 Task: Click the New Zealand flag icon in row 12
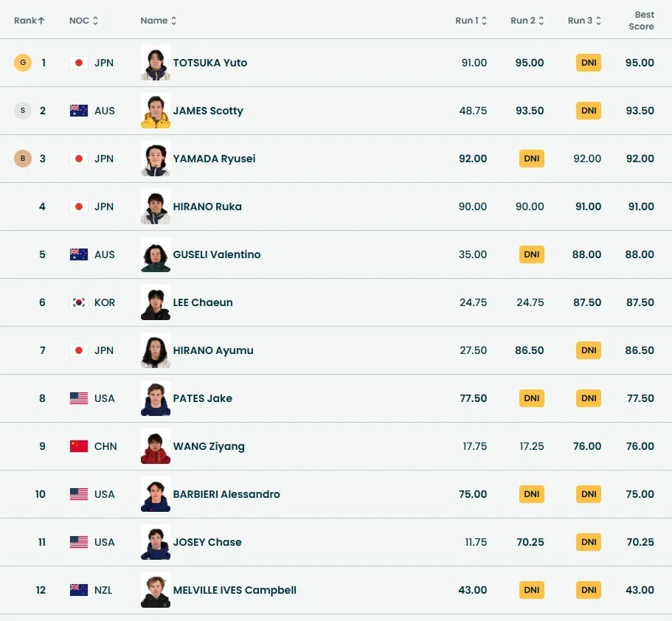79,590
